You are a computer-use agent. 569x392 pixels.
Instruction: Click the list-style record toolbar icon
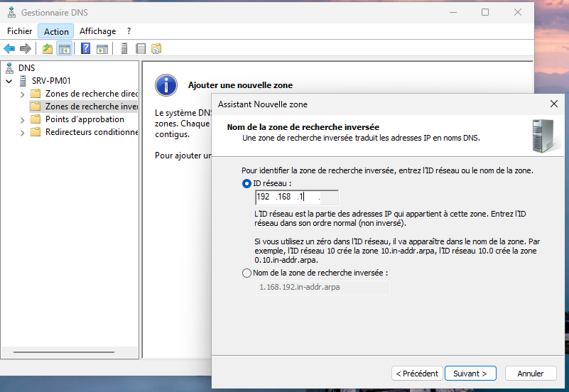(x=141, y=48)
